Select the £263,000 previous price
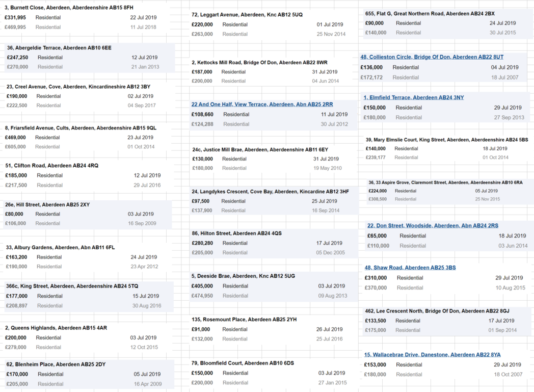This screenshot has height=392, width=534. click(202, 34)
